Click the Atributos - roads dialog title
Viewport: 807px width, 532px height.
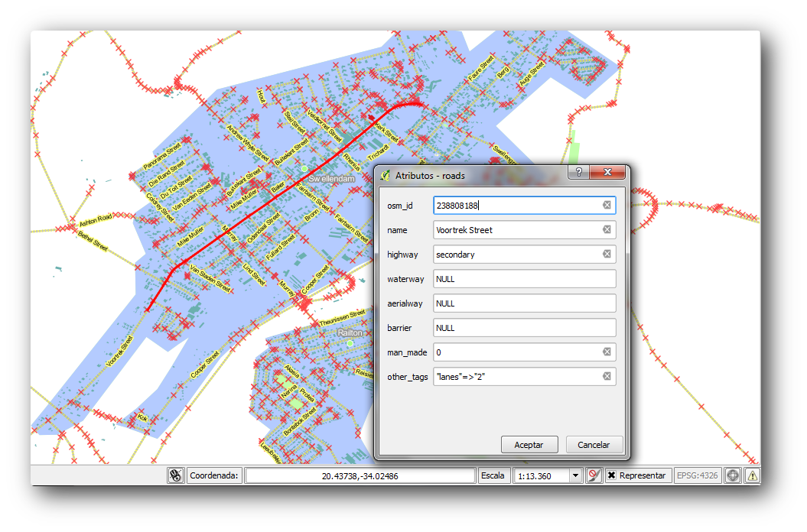pos(430,176)
